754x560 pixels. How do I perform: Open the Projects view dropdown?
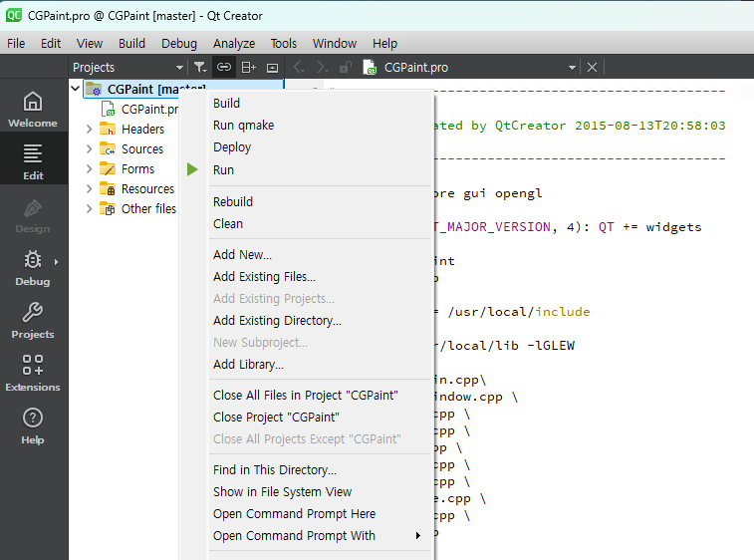179,68
